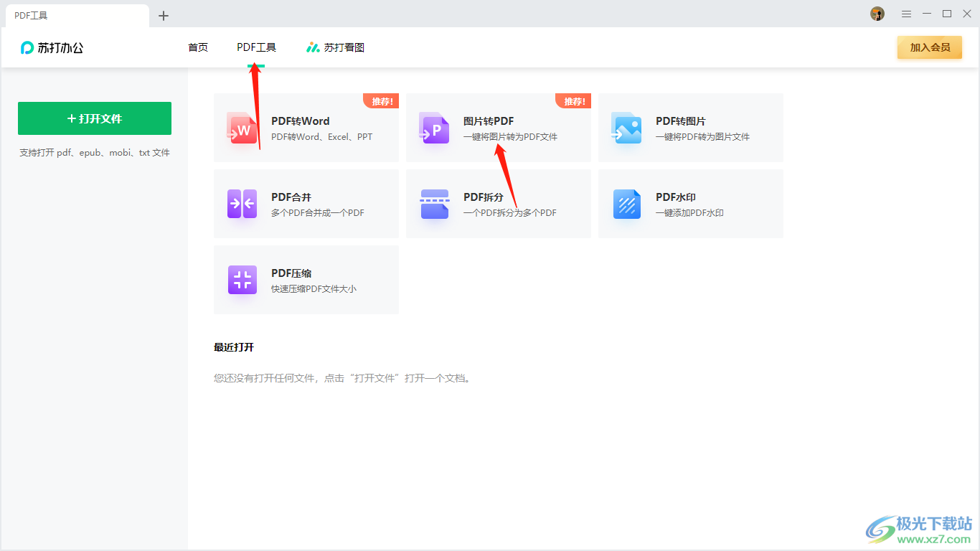
Task: Open the PDF转图片 card title
Action: [x=681, y=121]
